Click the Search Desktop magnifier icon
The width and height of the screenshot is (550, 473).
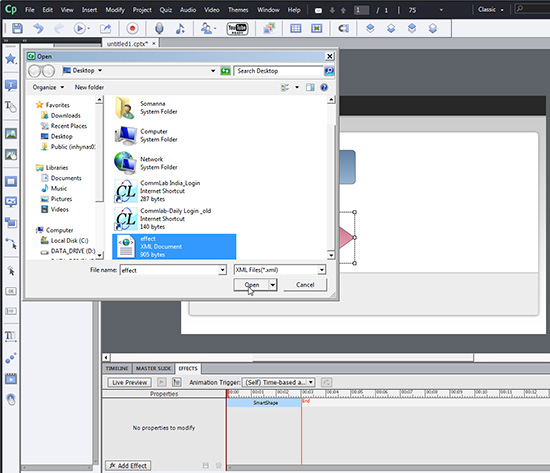coord(329,71)
